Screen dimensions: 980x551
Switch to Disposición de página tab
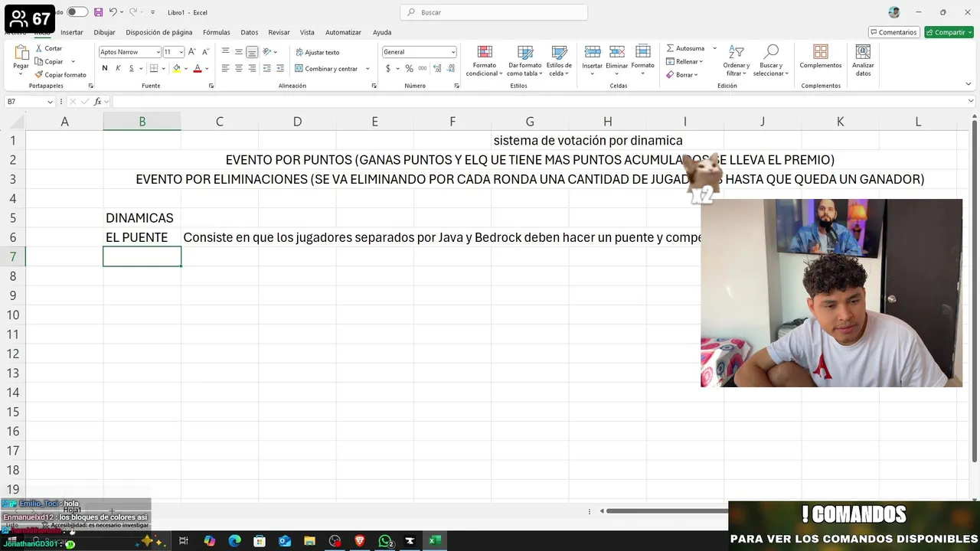click(159, 32)
